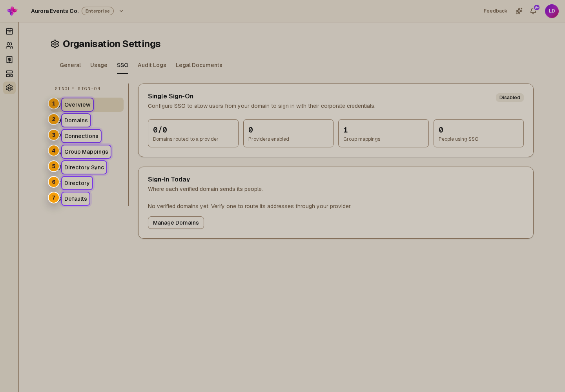The height and width of the screenshot is (392, 565).
Task: Select the SSO tab
Action: [x=122, y=65]
